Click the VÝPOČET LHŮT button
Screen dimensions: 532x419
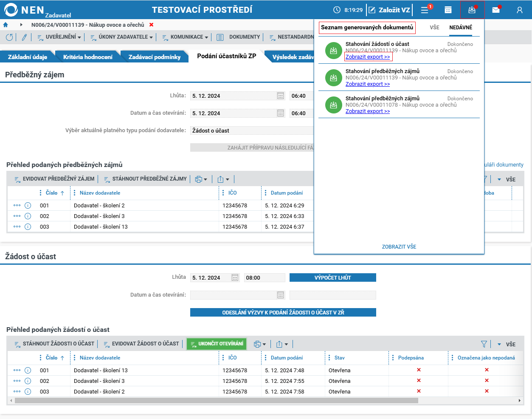(333, 277)
